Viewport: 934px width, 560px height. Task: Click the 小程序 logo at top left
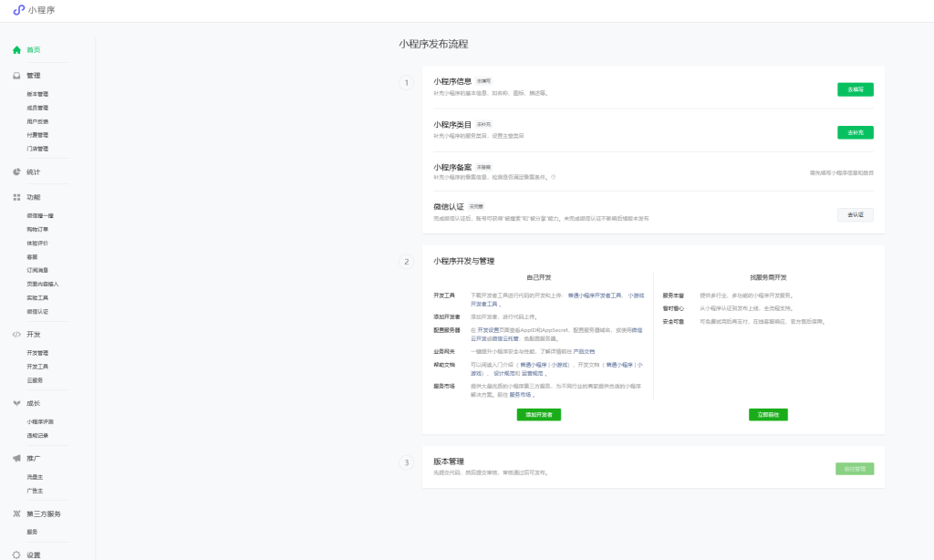pyautogui.click(x=32, y=11)
